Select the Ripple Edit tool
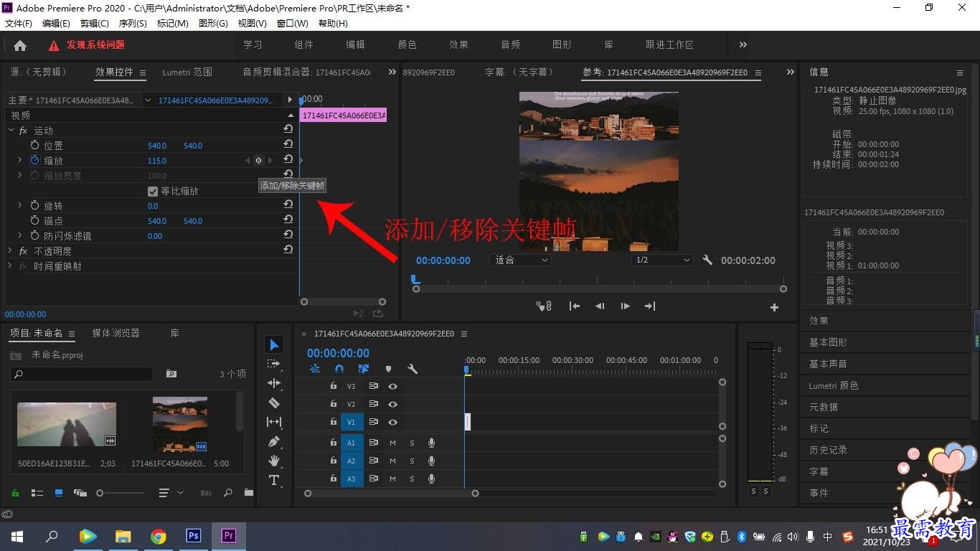This screenshot has width=980, height=551. pyautogui.click(x=274, y=383)
